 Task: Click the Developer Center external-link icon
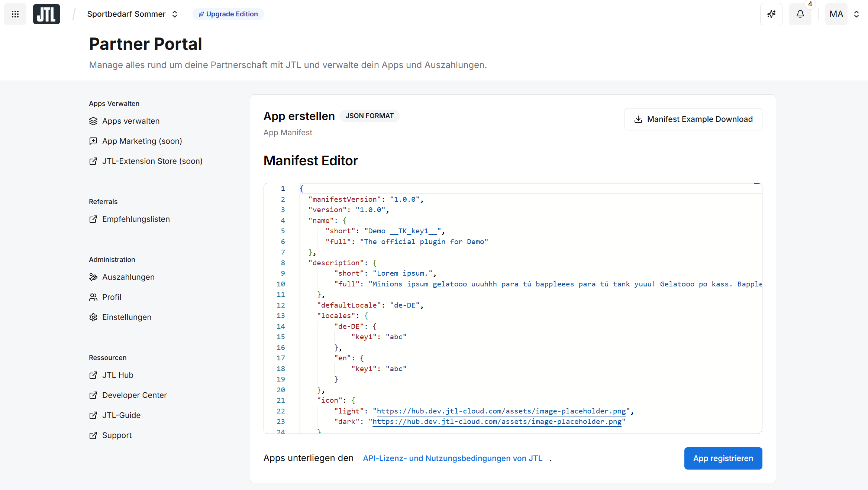(93, 395)
